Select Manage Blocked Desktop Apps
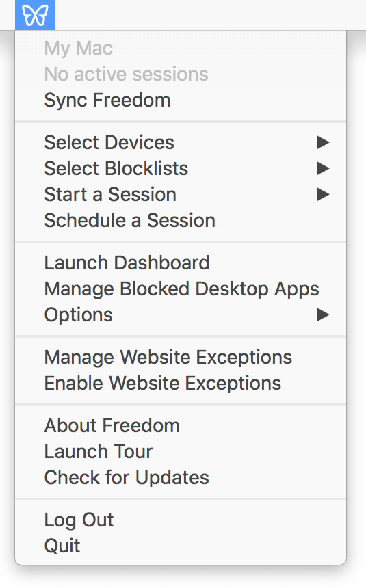This screenshot has height=588, width=366. [x=181, y=289]
